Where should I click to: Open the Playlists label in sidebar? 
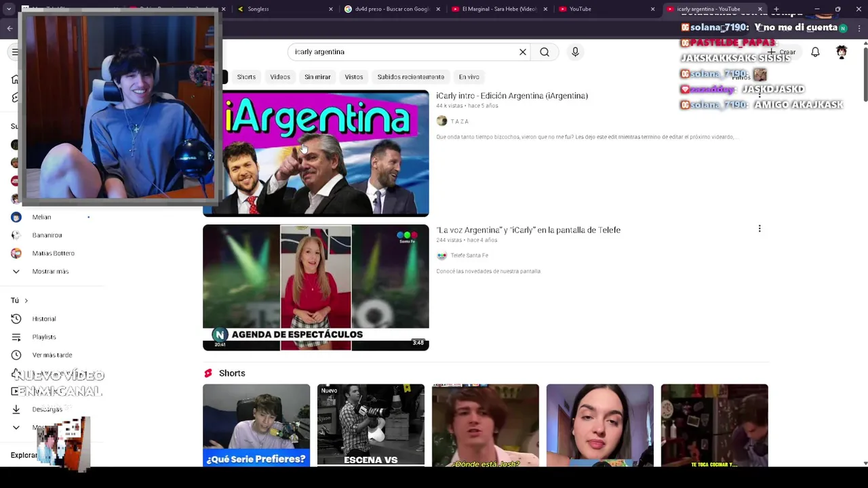pyautogui.click(x=44, y=337)
